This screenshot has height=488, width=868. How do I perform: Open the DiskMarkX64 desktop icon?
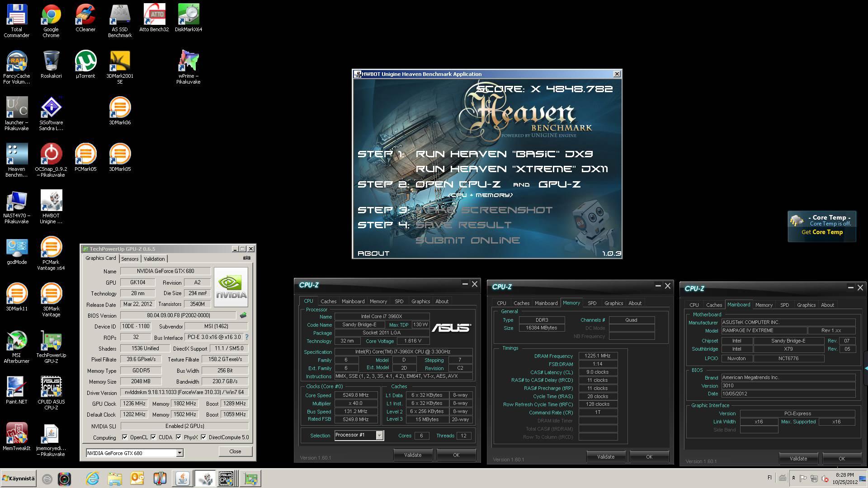pyautogui.click(x=189, y=18)
